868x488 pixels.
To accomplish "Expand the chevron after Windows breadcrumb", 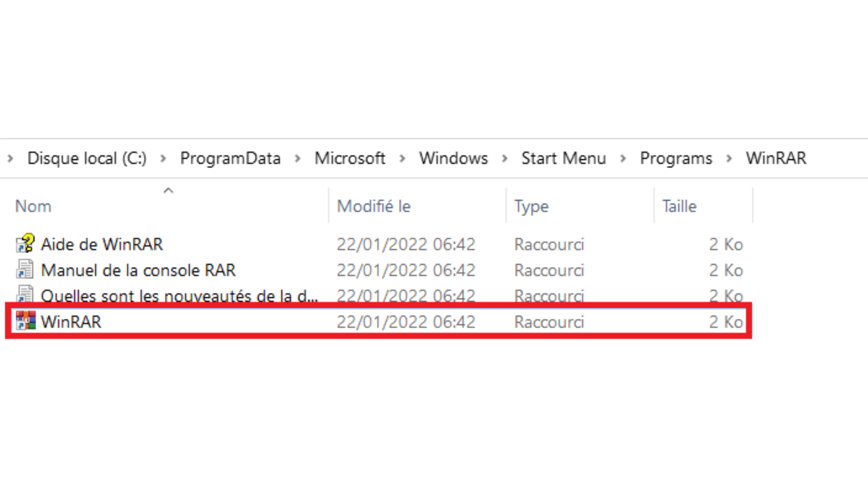I will pos(505,159).
